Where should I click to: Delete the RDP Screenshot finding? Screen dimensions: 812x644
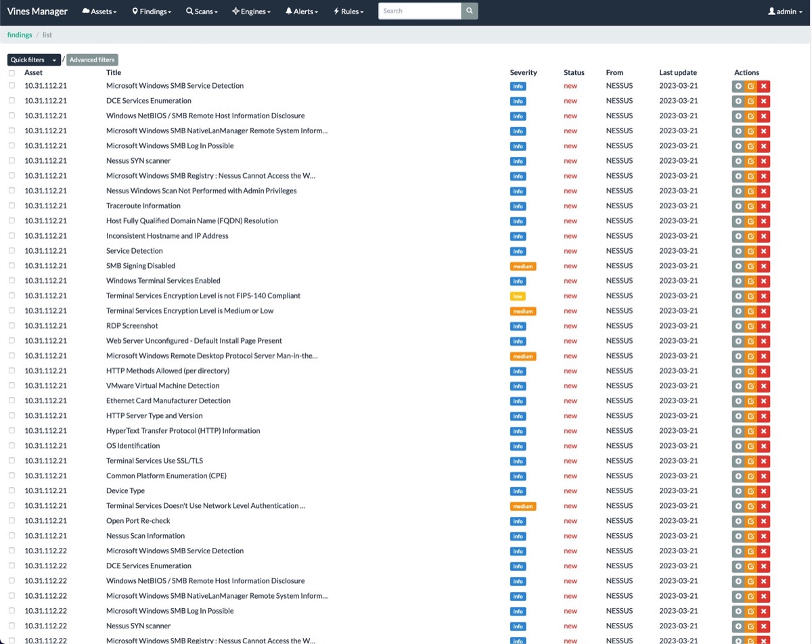(x=764, y=326)
